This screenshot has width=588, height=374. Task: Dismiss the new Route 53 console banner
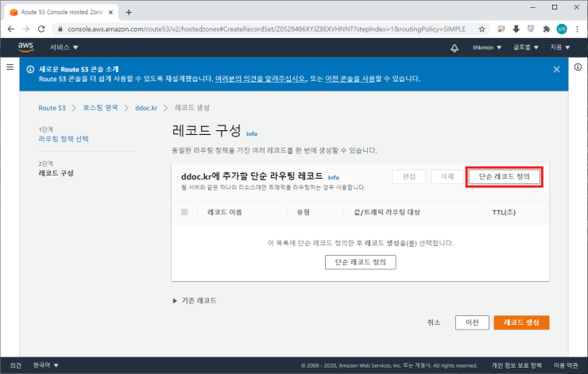point(556,69)
